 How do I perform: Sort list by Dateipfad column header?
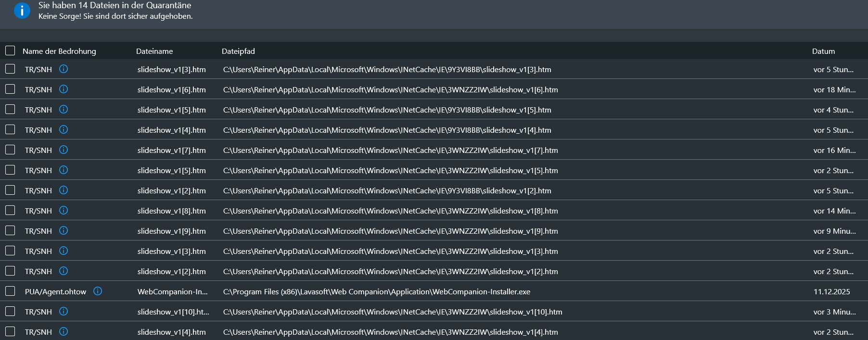(238, 51)
